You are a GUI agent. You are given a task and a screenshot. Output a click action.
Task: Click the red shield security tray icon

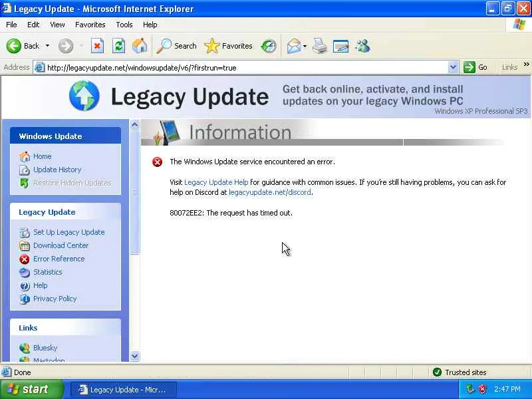pos(483,389)
